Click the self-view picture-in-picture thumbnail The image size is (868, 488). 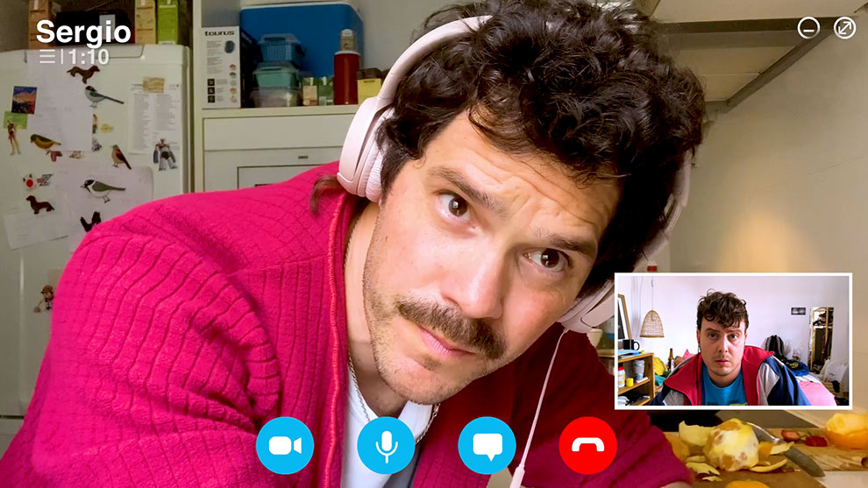click(x=732, y=341)
